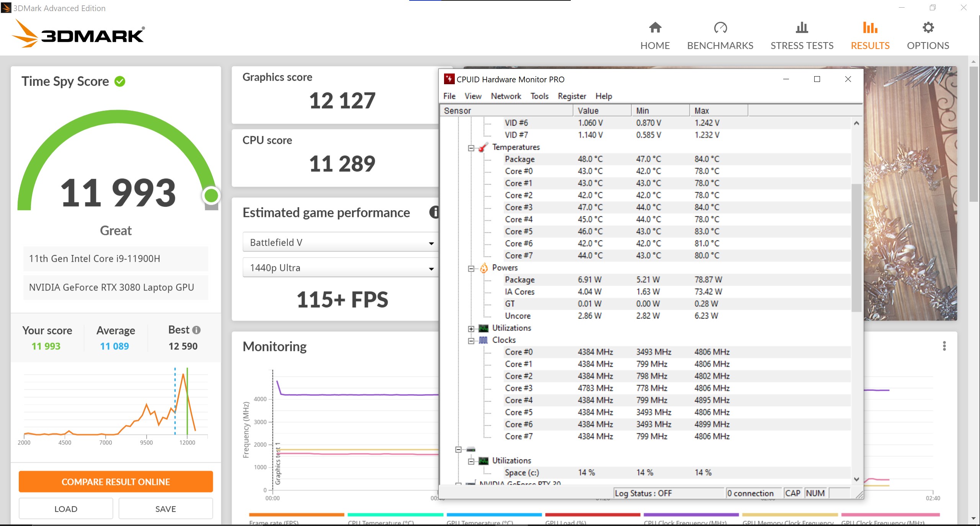Click the disk drive device icon
Viewport: 980px width, 526px height.
pos(471,449)
